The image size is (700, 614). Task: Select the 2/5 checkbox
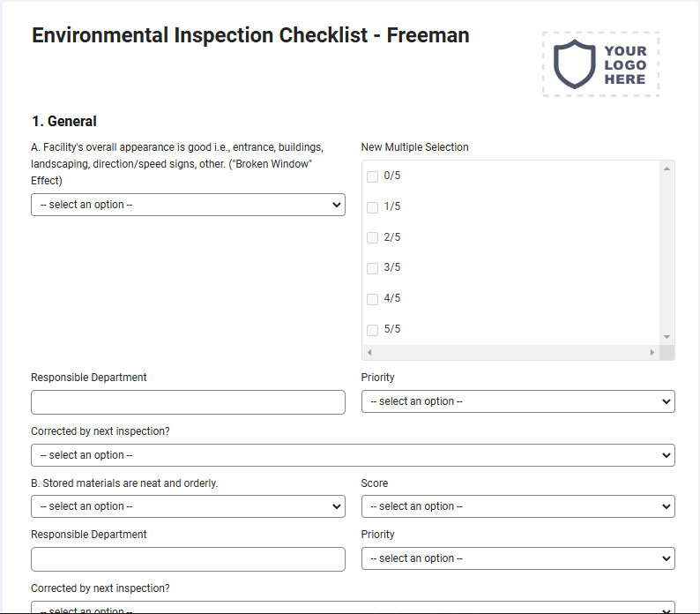[x=372, y=237]
